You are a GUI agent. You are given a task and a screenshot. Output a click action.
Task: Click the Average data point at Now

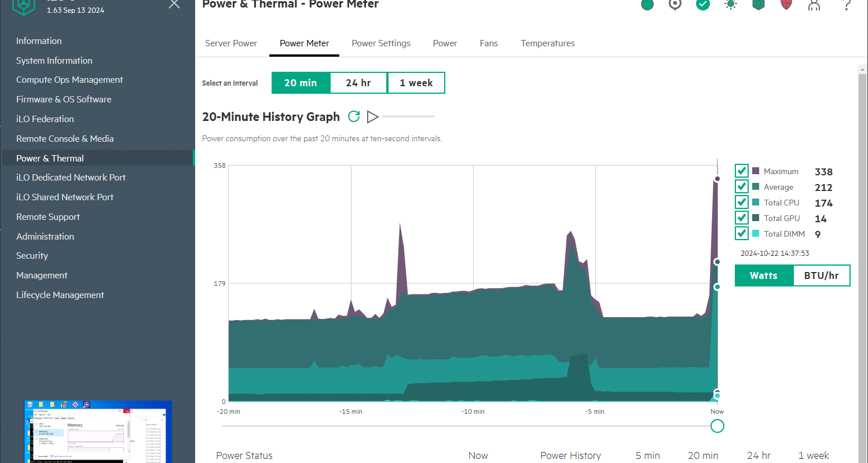click(x=717, y=262)
